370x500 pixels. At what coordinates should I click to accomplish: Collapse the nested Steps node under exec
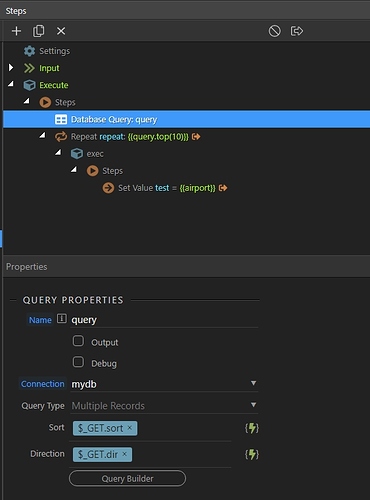[x=74, y=170]
